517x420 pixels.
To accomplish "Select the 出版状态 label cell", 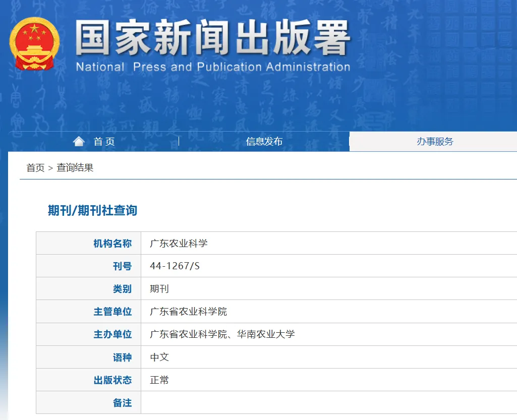I will click(89, 380).
